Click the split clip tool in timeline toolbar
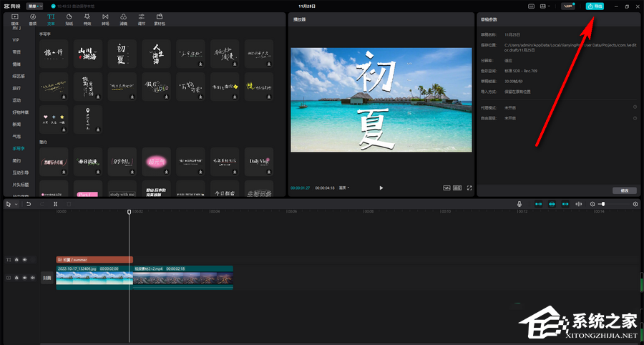 [55, 204]
